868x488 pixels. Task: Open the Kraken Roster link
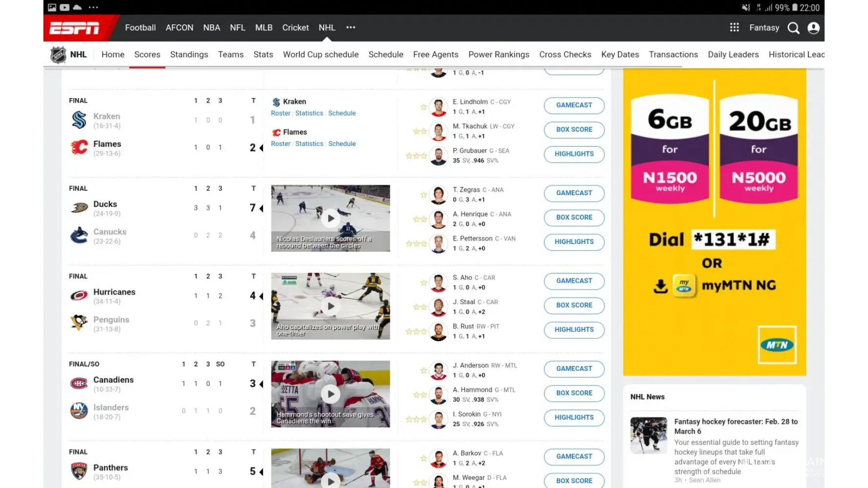coord(281,113)
